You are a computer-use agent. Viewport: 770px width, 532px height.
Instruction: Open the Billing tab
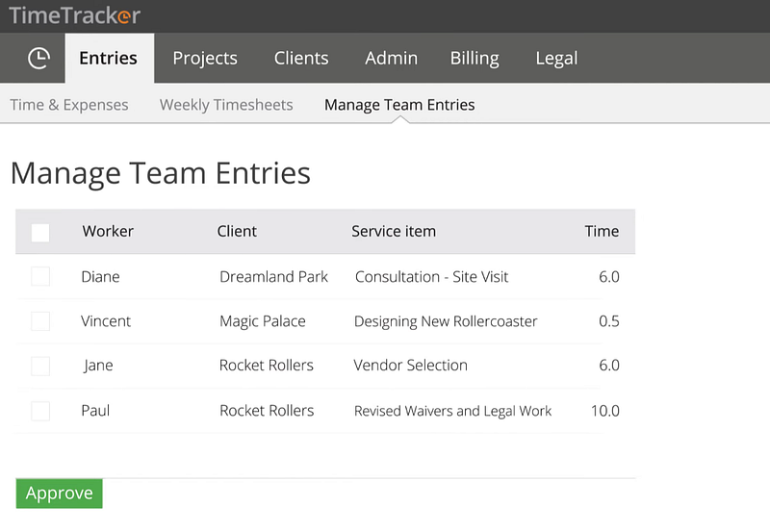pos(475,59)
